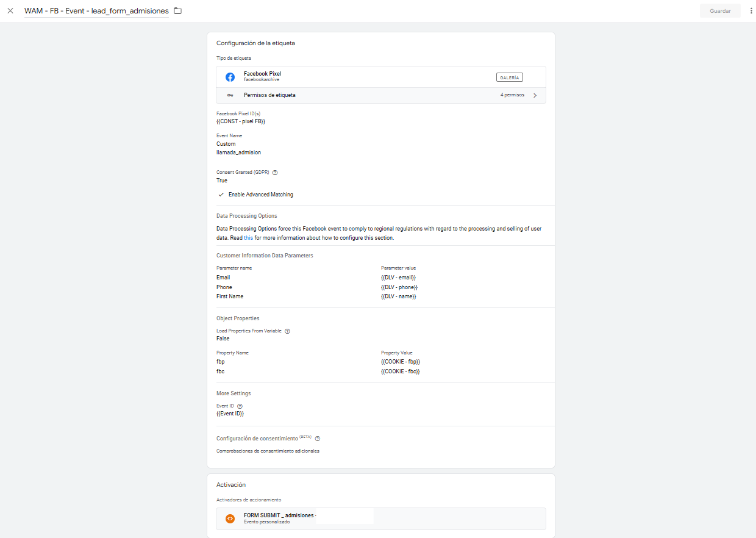
Task: Expand the Permisos de etiqueta chevron
Action: [x=535, y=95]
